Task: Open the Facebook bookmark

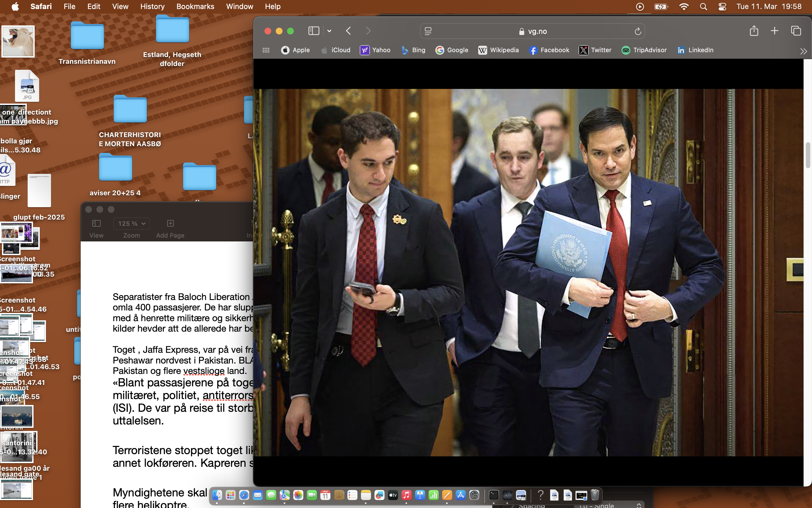Action: 549,50
